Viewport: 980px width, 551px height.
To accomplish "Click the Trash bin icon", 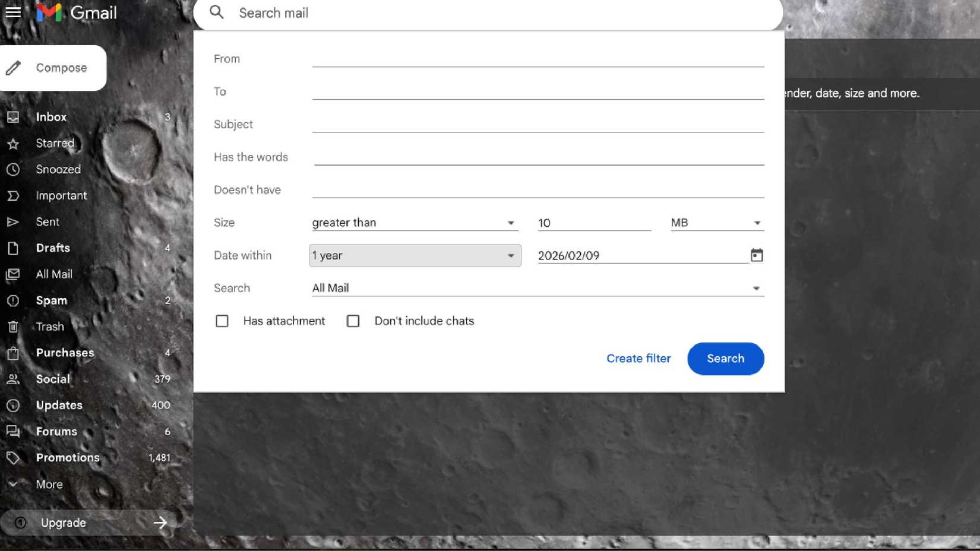I will (x=13, y=327).
